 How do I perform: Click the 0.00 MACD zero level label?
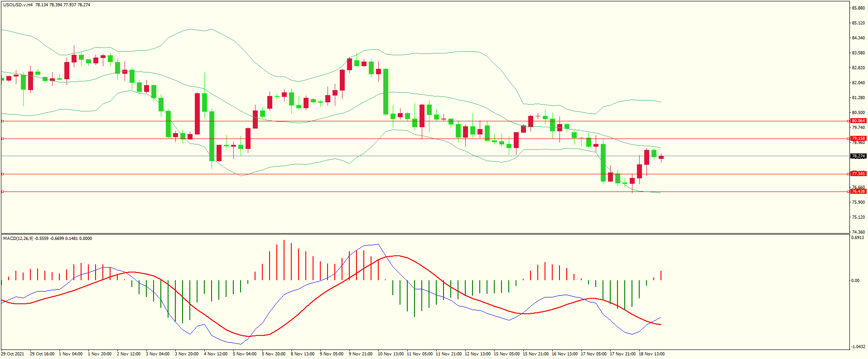pos(855,281)
